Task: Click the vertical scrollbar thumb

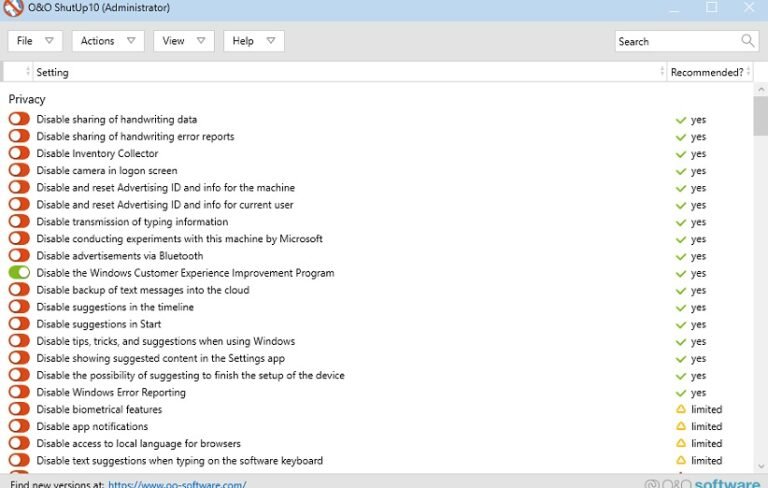Action: pos(760,115)
